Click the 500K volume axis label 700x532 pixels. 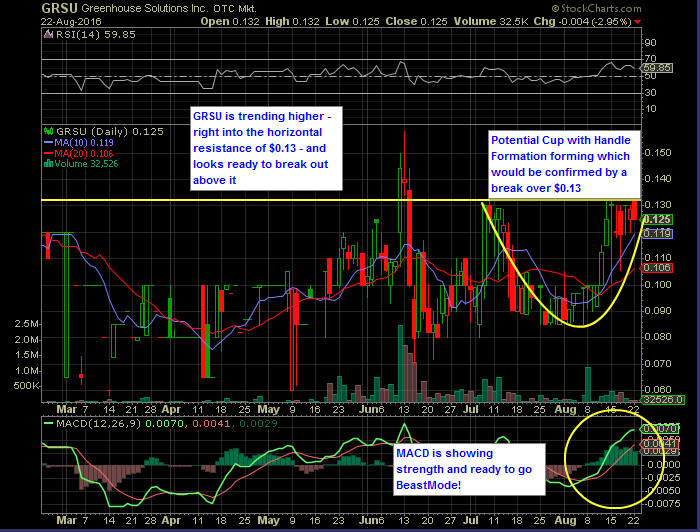pos(27,386)
